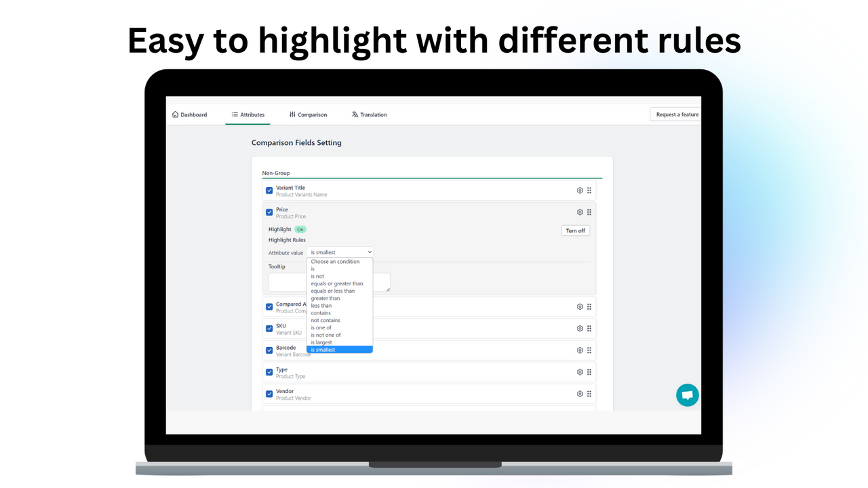The width and height of the screenshot is (868, 488).
Task: Uncheck the Barcode checkbox
Action: [269, 350]
